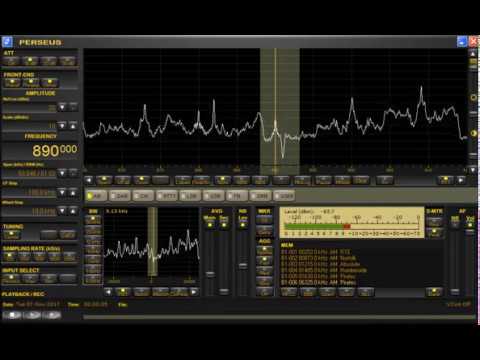Viewport: 480px width, 360px height.
Task: Select memory entry 01:006
Action: 319,282
